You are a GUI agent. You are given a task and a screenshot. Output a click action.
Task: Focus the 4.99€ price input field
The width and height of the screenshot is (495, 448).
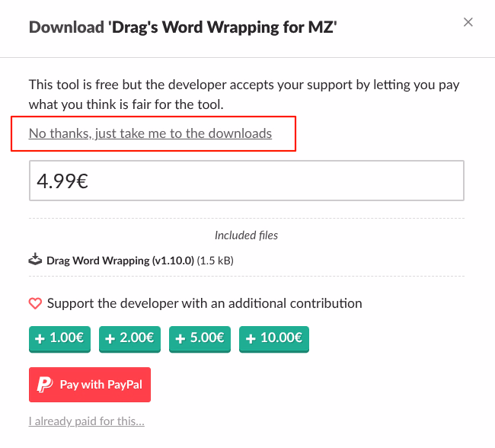click(x=246, y=182)
